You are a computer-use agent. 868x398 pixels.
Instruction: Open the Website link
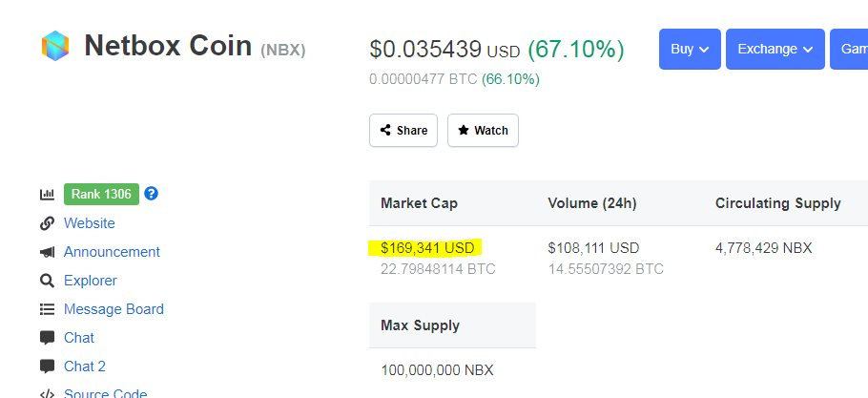(89, 223)
